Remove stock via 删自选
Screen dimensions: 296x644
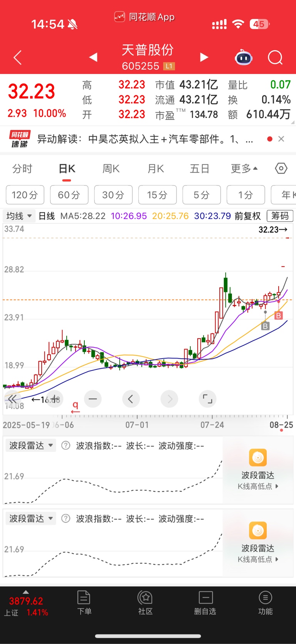click(205, 603)
